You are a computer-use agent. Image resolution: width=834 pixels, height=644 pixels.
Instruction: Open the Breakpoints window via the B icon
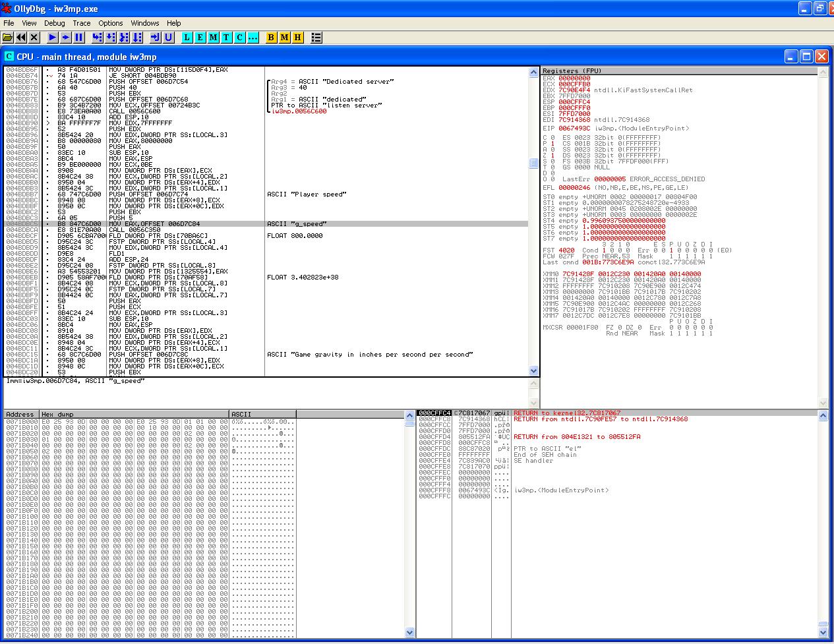(271, 38)
